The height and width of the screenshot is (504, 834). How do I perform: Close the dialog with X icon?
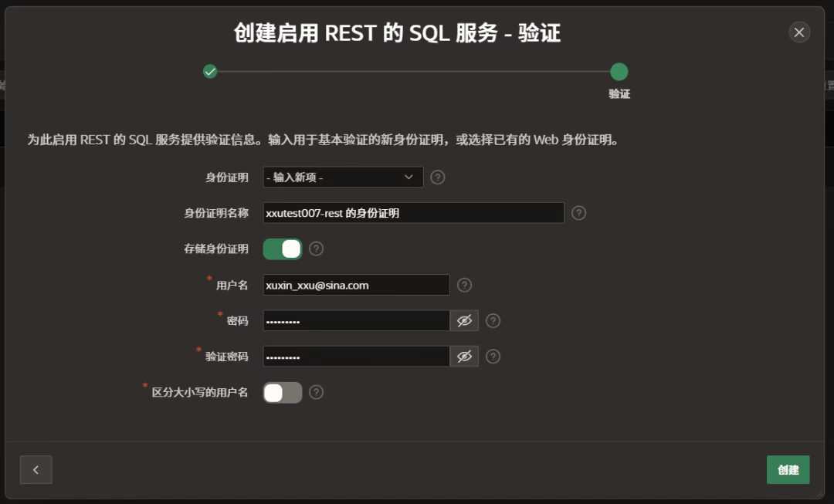(799, 32)
